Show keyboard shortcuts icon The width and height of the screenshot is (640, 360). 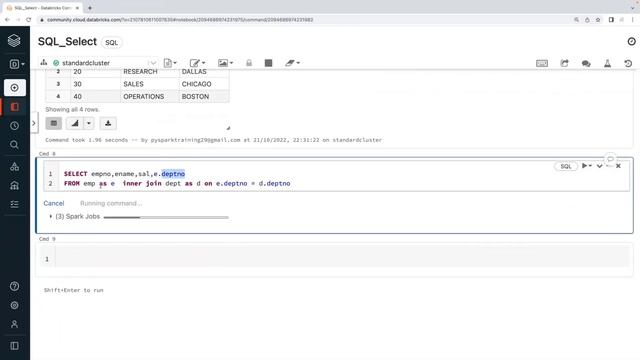pos(542,63)
